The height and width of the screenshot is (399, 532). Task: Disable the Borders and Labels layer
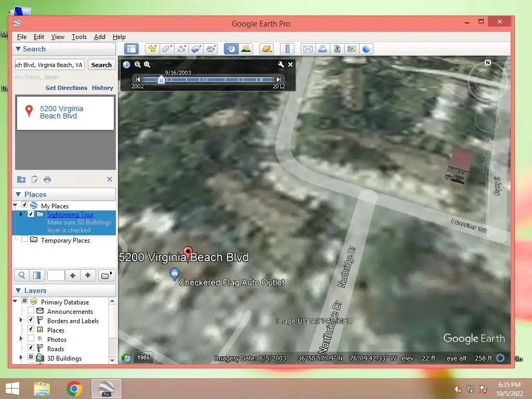click(31, 320)
